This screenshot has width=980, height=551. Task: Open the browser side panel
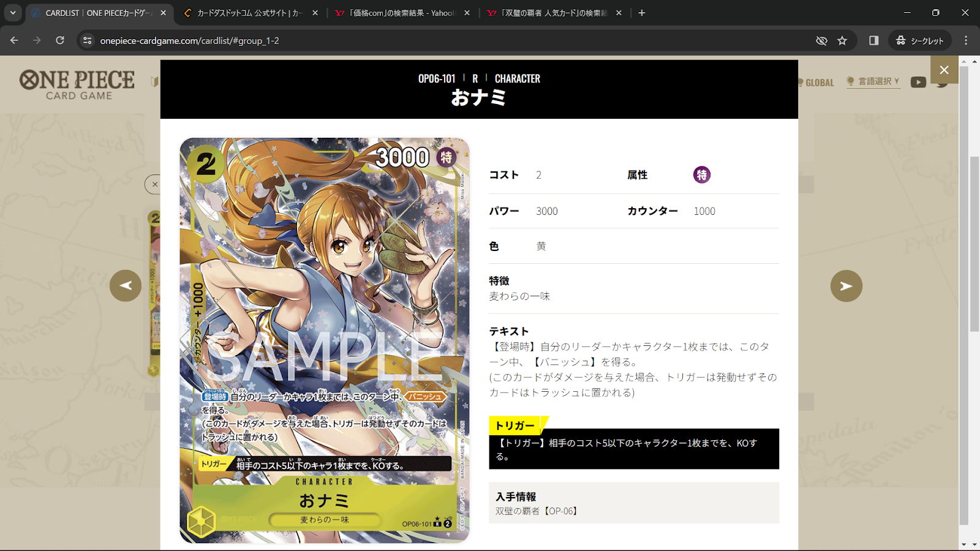[874, 40]
